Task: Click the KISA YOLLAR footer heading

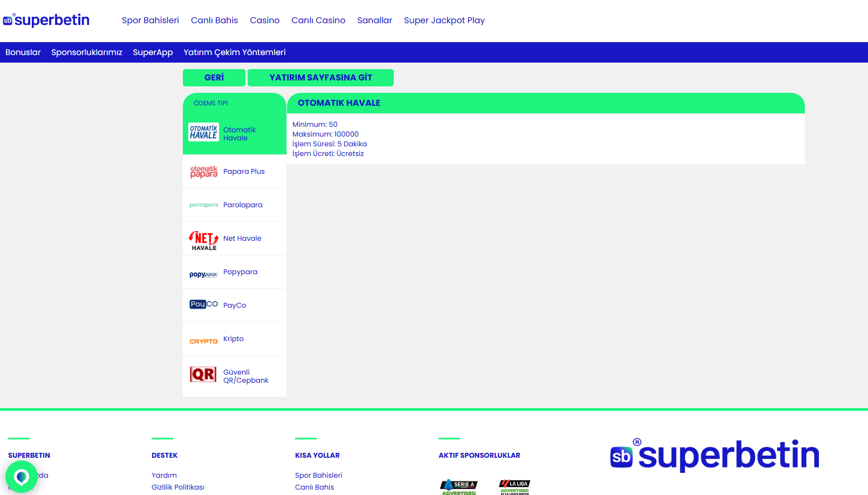Action: (x=317, y=456)
